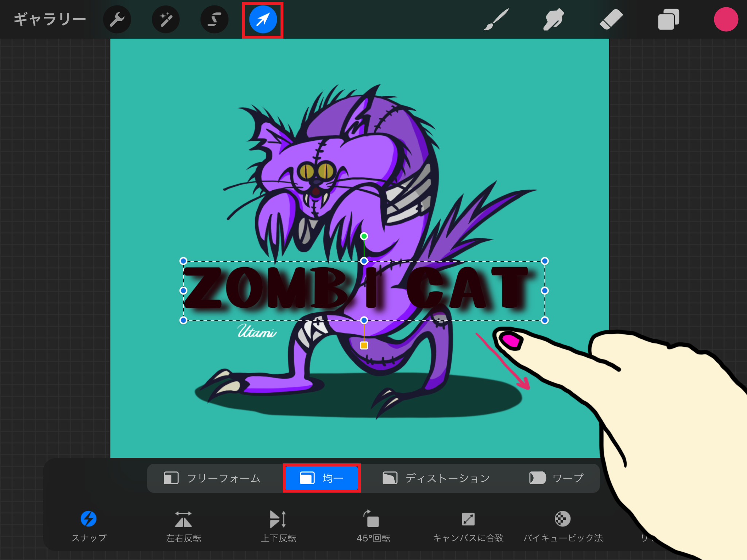
Task: Open the active color swatch
Action: [726, 19]
